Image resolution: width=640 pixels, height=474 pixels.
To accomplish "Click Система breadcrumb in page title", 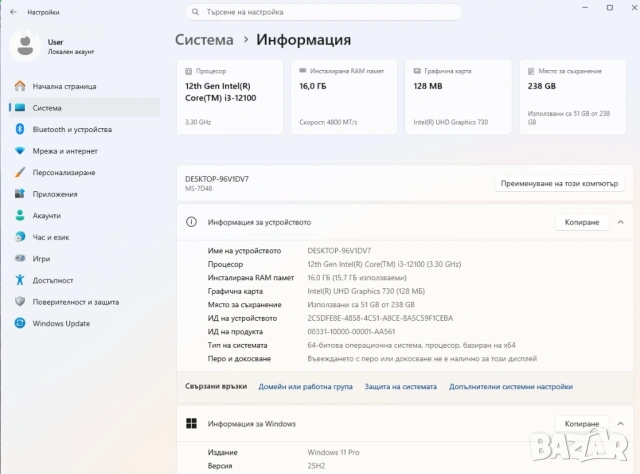I will [x=204, y=40].
